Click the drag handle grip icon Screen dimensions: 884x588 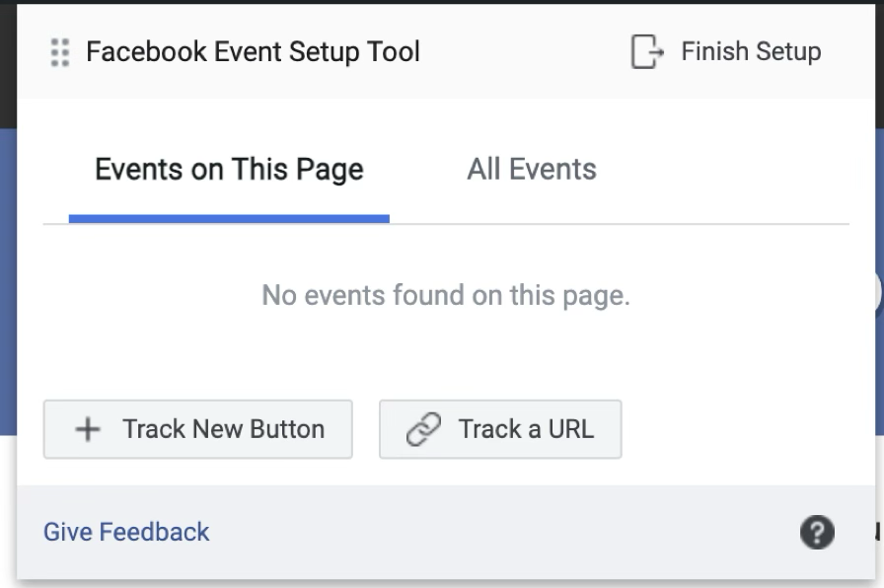[x=59, y=52]
